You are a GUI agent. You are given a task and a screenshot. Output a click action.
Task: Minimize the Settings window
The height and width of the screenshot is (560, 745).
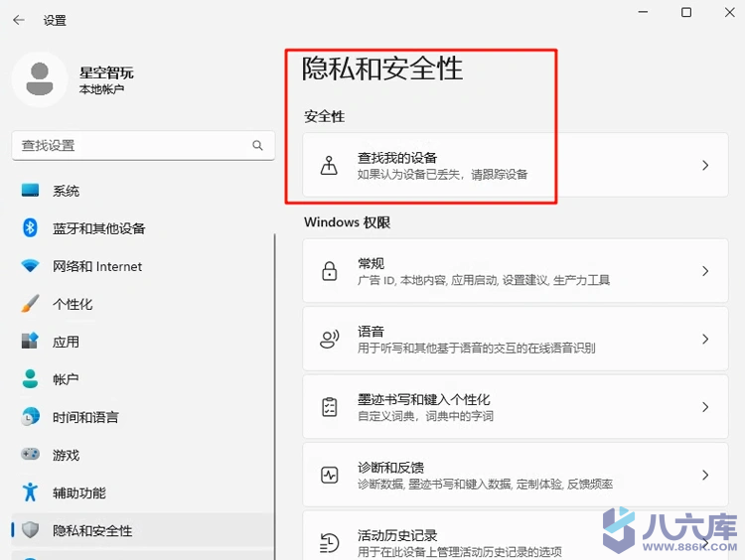click(643, 12)
